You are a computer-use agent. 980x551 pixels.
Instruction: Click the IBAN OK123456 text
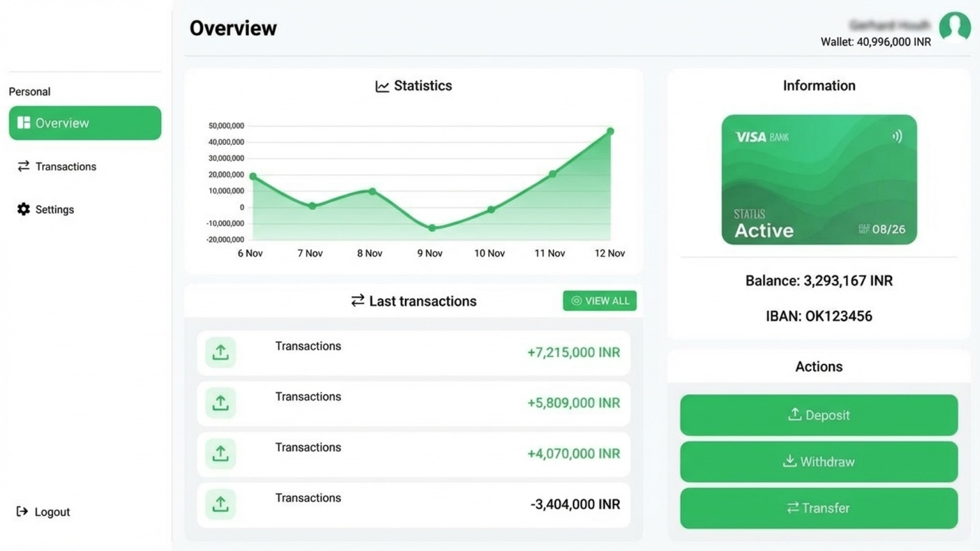819,316
